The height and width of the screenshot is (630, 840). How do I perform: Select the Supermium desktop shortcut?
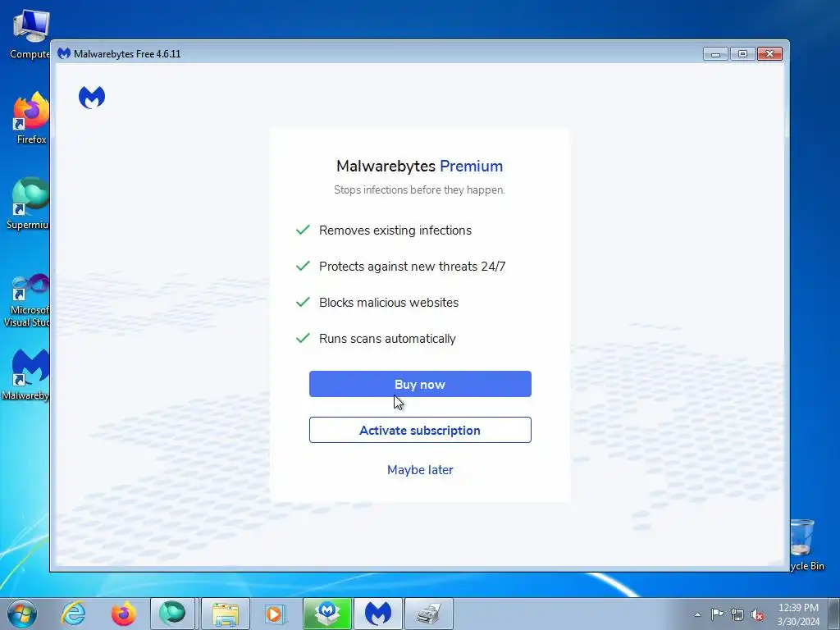coord(28,203)
